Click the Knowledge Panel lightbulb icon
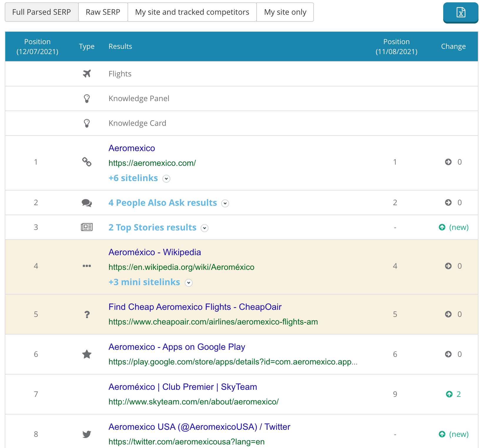Image resolution: width=482 pixels, height=448 pixels. click(87, 98)
